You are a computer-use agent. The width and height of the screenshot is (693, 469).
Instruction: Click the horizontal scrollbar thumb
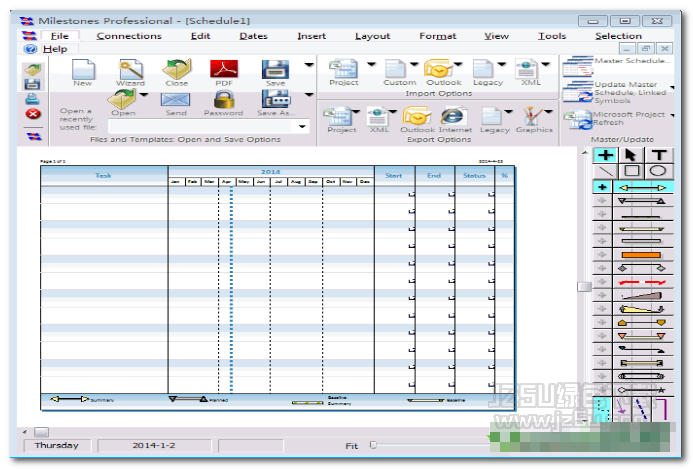point(42,432)
